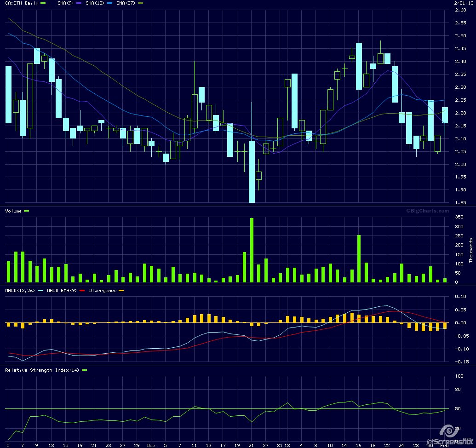Click the 2.60 price axis label
Image resolution: width=476 pixels, height=448 pixels.
pyautogui.click(x=460, y=10)
